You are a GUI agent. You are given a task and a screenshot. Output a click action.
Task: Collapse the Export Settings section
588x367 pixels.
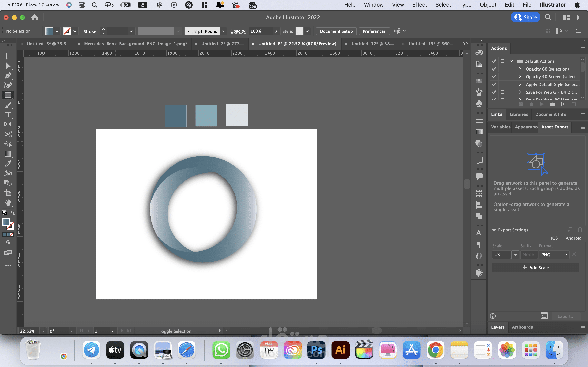pyautogui.click(x=494, y=230)
